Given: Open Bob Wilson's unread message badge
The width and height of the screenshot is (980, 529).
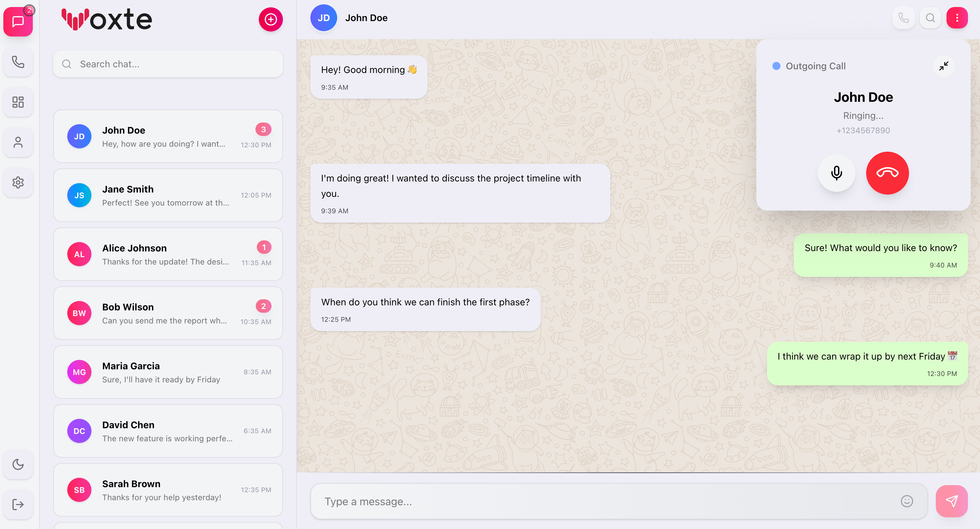Looking at the screenshot, I should tap(263, 306).
